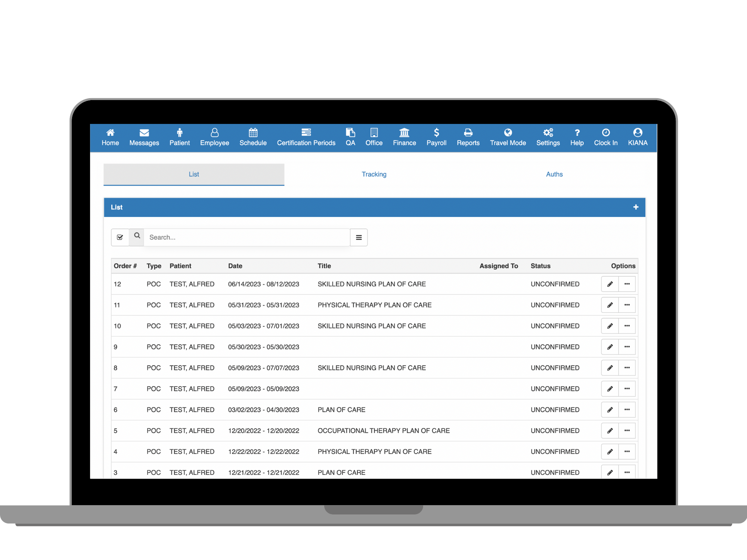Open Finance bank icon
The image size is (747, 560).
coord(404,133)
